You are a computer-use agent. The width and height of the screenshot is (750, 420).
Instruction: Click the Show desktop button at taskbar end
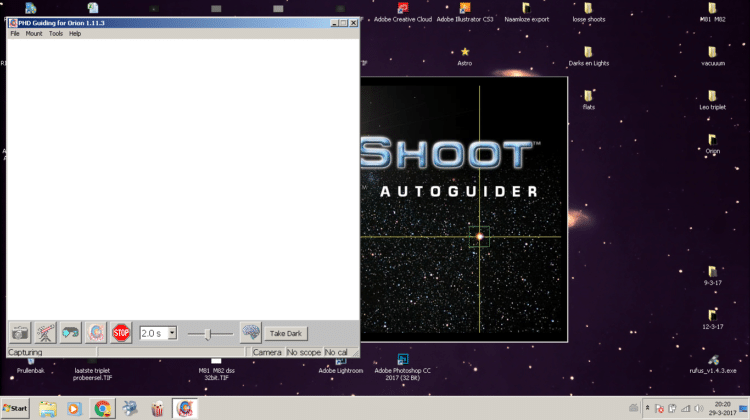(743, 409)
